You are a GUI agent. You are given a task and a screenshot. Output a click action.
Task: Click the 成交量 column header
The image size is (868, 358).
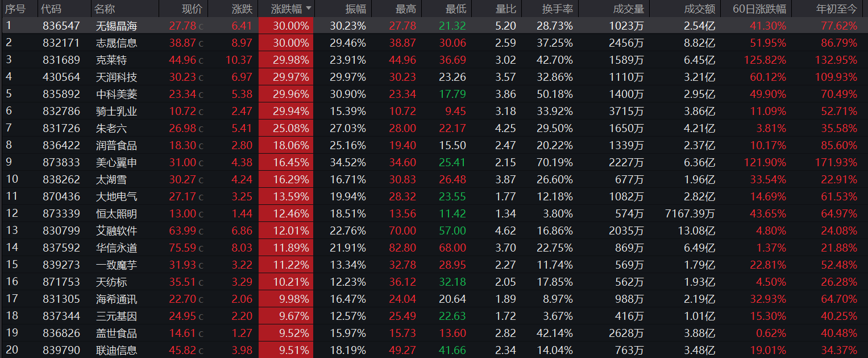point(629,9)
